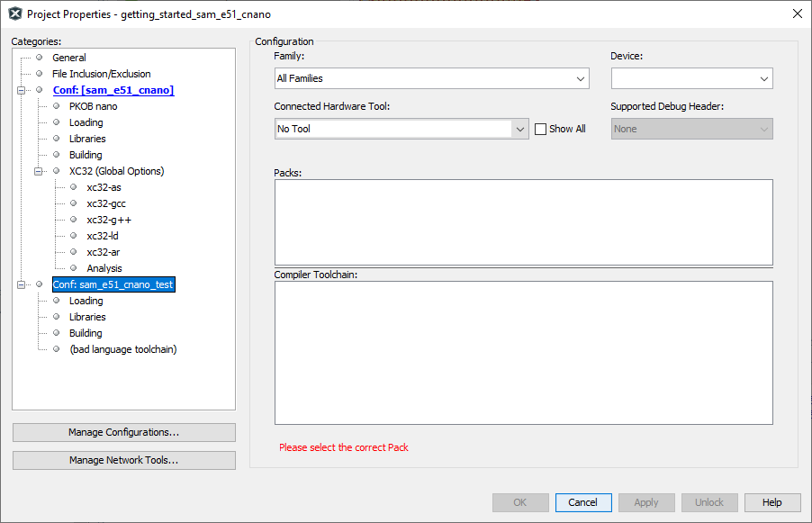Image resolution: width=812 pixels, height=523 pixels.
Task: Collapse the Conf: [sam_e51_cnano] tree node
Action: click(22, 90)
